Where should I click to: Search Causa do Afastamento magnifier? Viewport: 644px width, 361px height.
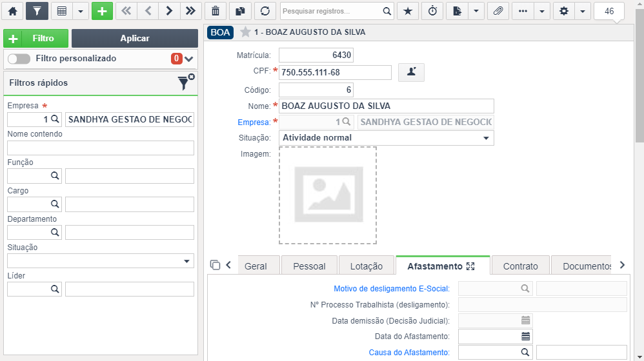tap(525, 353)
